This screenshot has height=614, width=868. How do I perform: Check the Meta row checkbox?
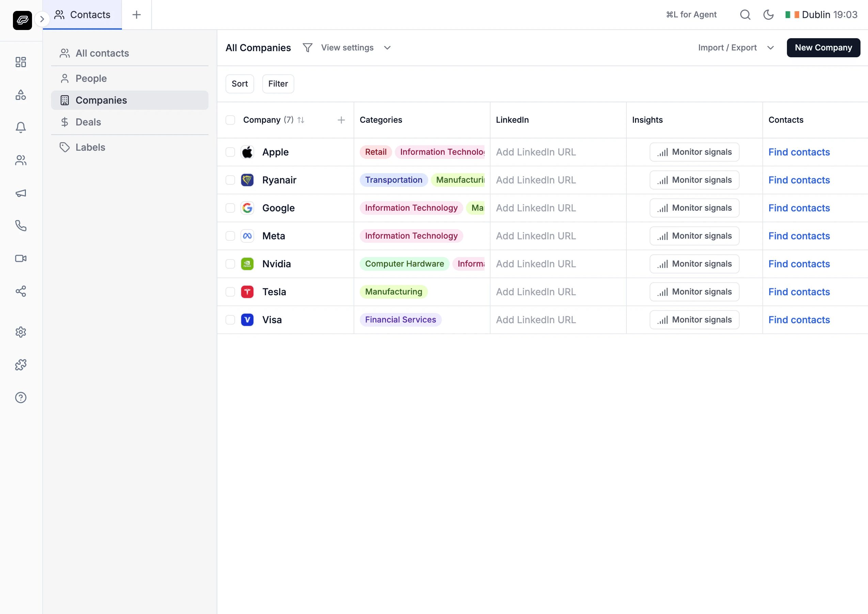(230, 236)
